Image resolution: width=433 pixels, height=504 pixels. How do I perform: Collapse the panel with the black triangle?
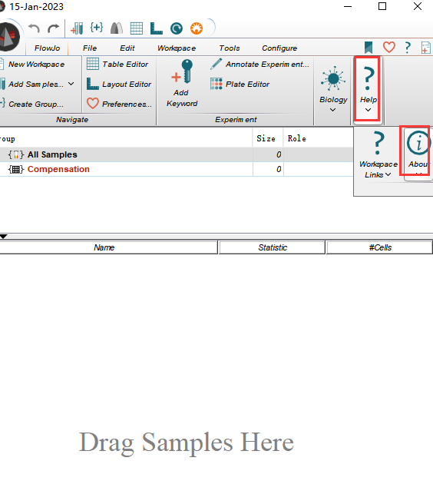pos(4,237)
